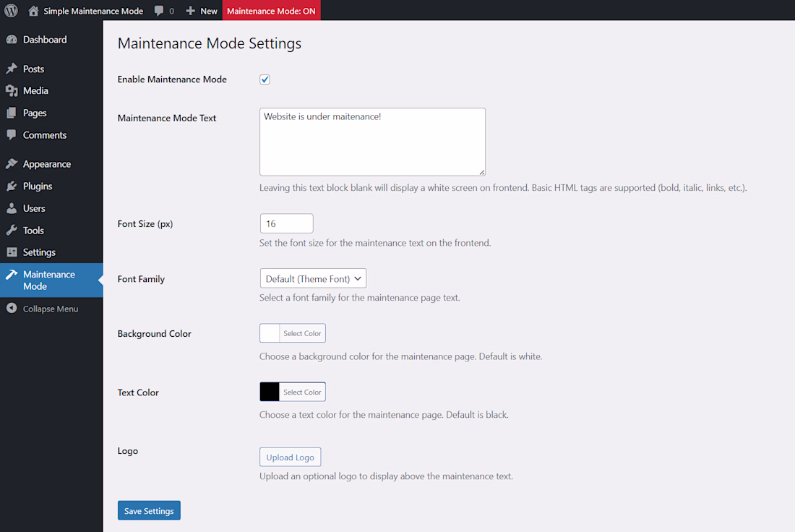The height and width of the screenshot is (532, 795).
Task: Go to the Users menu label
Action: [x=34, y=208]
